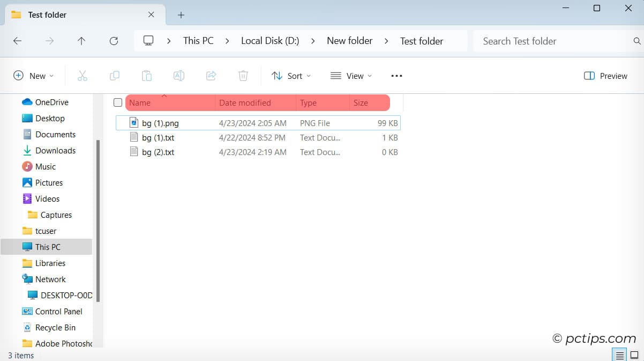
Task: Refresh the current folder view
Action: coord(114,41)
